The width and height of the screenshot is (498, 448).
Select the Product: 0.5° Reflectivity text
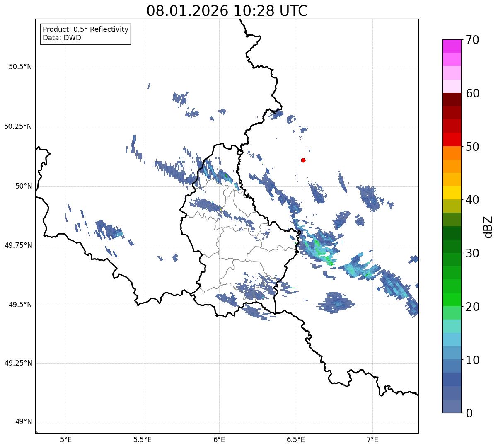(85, 30)
